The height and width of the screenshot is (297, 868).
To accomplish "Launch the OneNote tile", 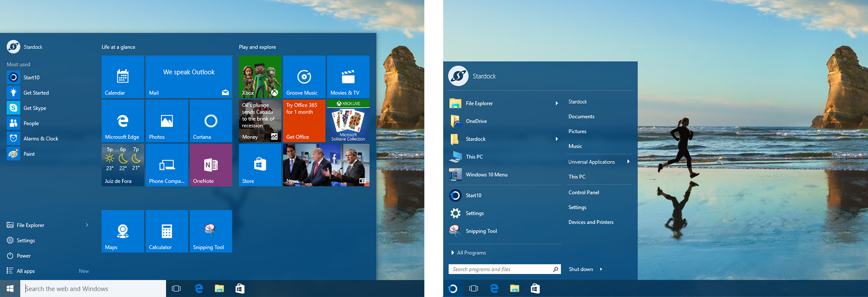I will [211, 165].
